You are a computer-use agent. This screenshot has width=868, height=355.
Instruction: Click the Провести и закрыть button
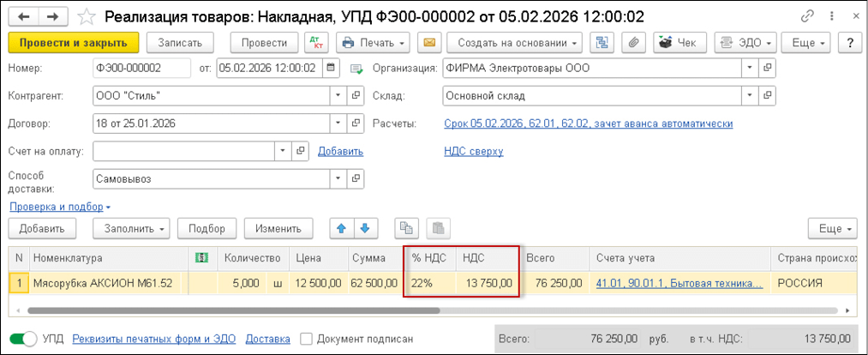point(73,43)
